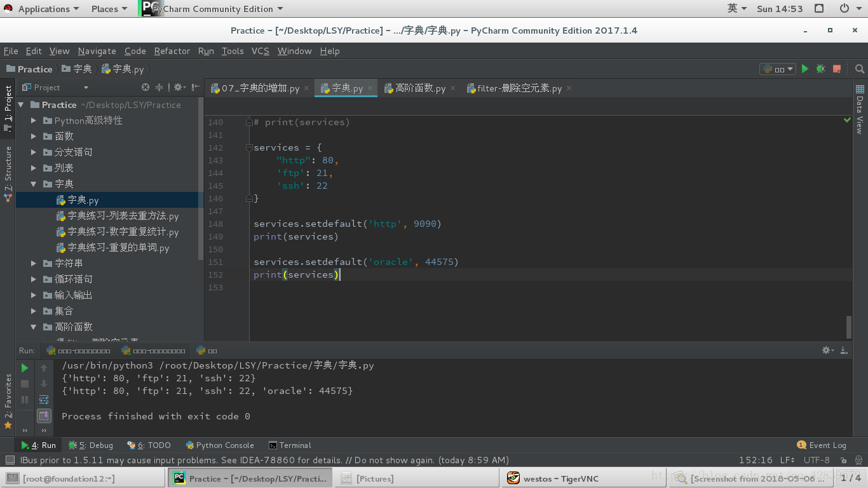The width and height of the screenshot is (868, 488).
Task: Open the File menu
Action: [x=11, y=51]
